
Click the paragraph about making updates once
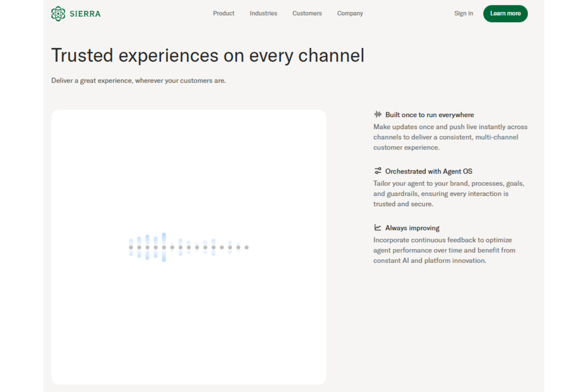click(x=450, y=137)
